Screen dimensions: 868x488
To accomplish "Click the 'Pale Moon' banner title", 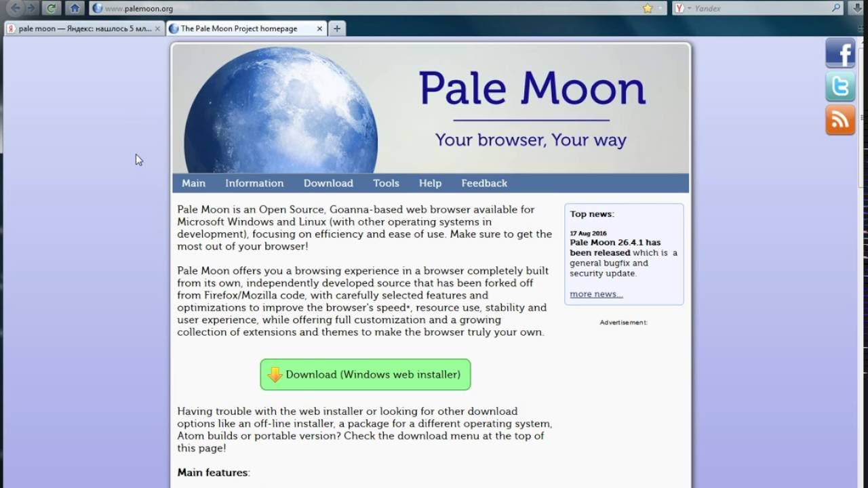I will (x=532, y=88).
